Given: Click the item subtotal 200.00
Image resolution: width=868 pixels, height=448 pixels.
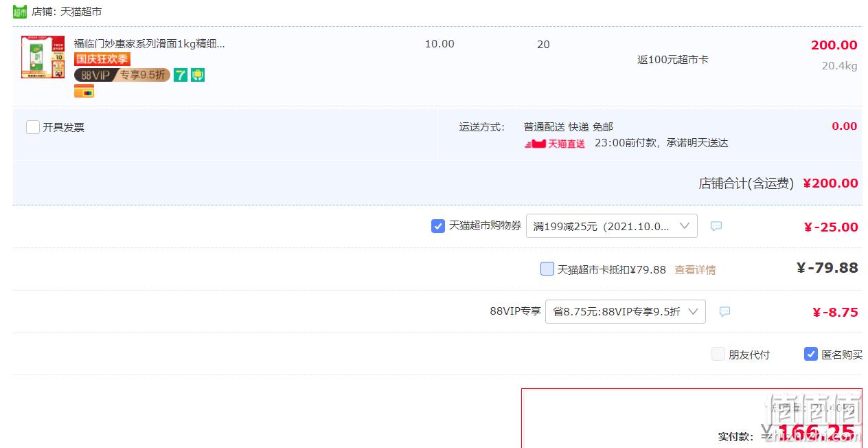Looking at the screenshot, I should (834, 45).
